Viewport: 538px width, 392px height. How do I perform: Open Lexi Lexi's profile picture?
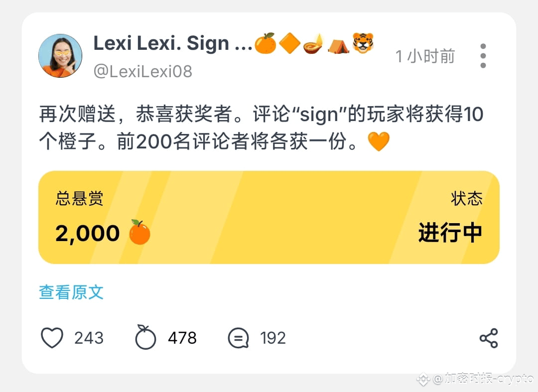(x=60, y=56)
